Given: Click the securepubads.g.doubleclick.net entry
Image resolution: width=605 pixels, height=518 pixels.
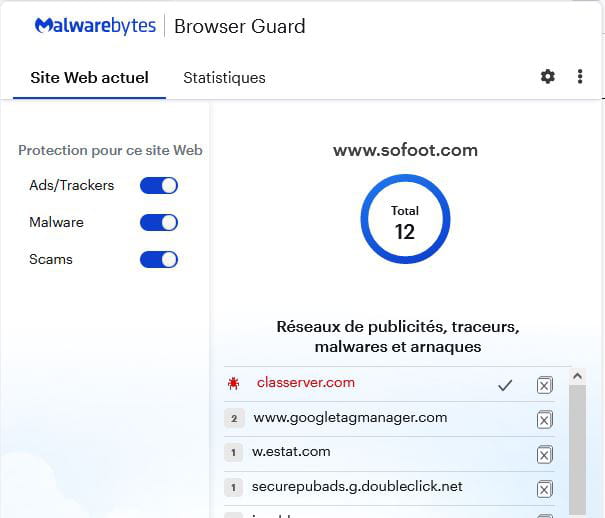Looking at the screenshot, I should (357, 487).
